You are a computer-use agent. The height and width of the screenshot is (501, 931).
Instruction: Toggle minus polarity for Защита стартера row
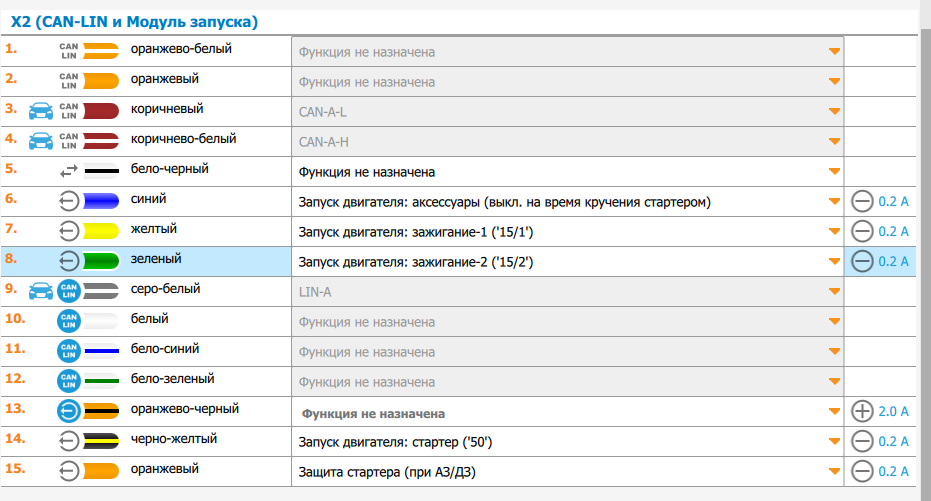[861, 472]
